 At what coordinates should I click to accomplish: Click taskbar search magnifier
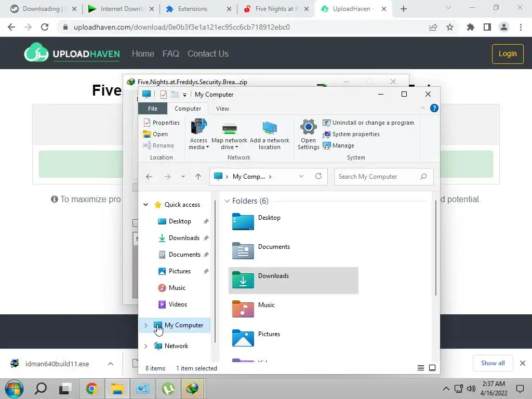pos(41,389)
